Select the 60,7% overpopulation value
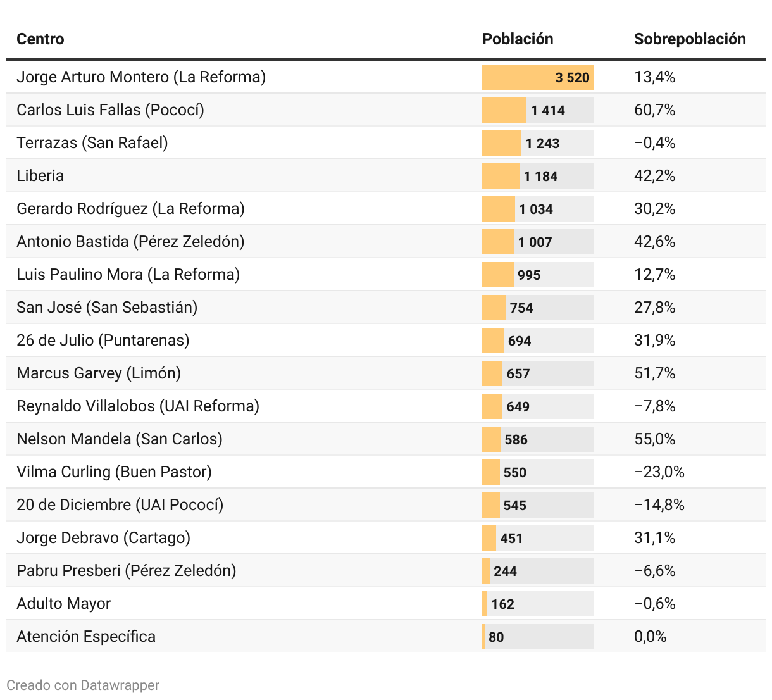Screen dimensions: 772x700 point(655,110)
